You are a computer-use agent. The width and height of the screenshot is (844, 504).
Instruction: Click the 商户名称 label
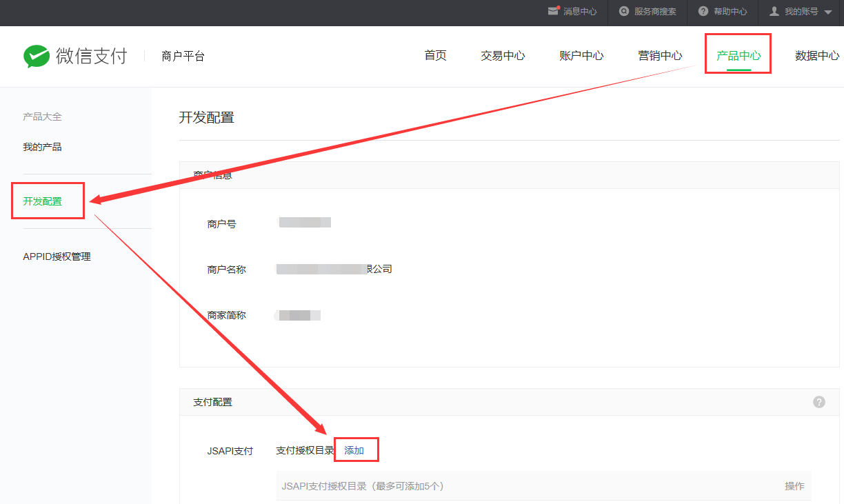(226, 270)
